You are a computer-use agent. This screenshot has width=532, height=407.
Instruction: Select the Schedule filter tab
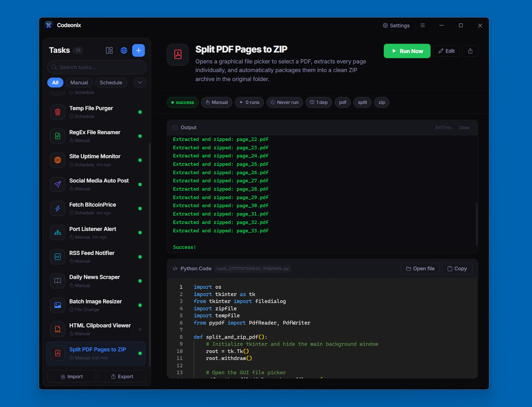point(111,82)
